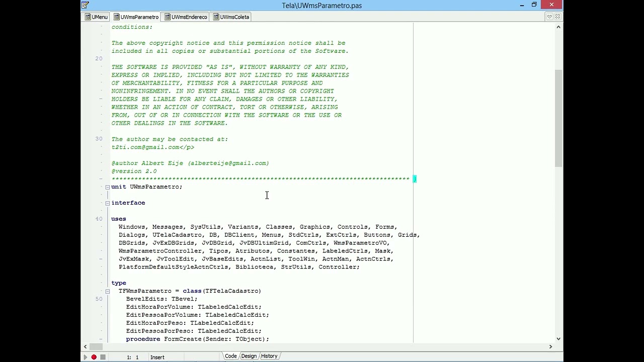Click the 'unit UWmsParametro;' code line
Image resolution: width=644 pixels, height=362 pixels.
click(x=147, y=187)
